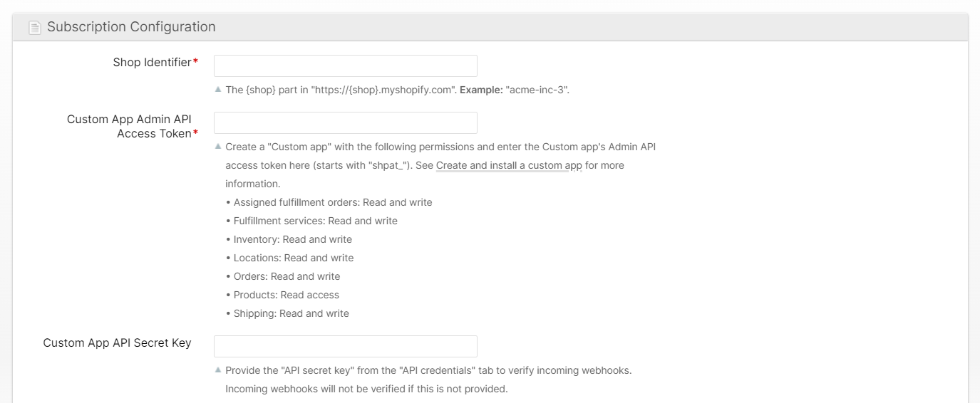Click the hint triangle under Shop Identifier
This screenshot has height=403, width=980.
click(218, 90)
